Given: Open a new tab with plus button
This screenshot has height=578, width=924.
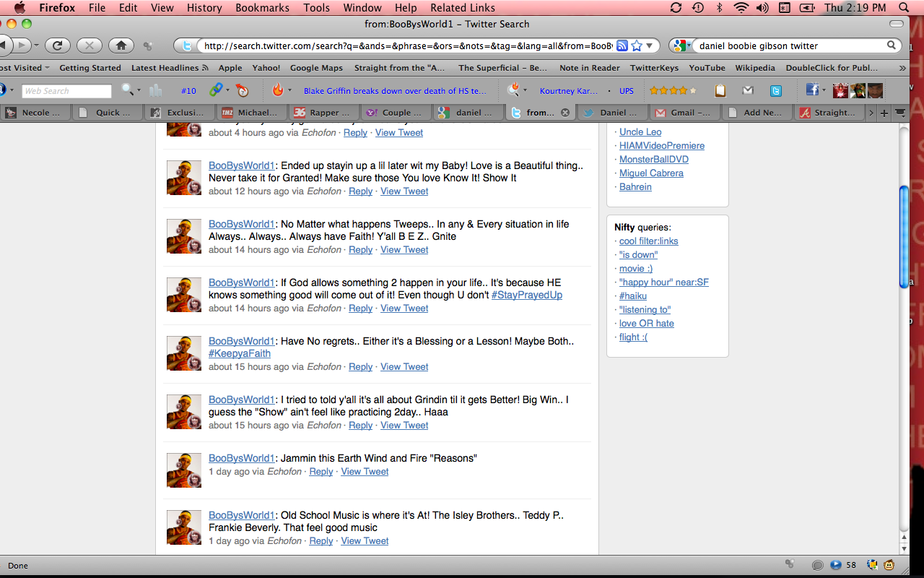Looking at the screenshot, I should (884, 113).
